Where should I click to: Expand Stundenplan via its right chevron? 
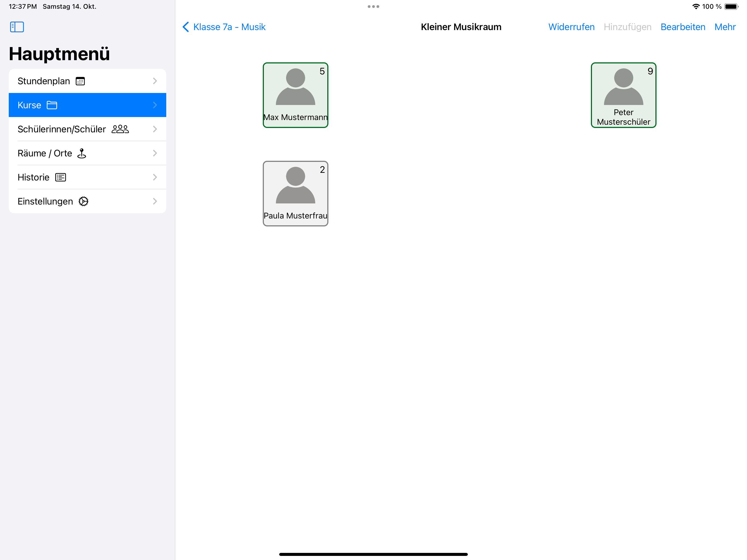(155, 81)
